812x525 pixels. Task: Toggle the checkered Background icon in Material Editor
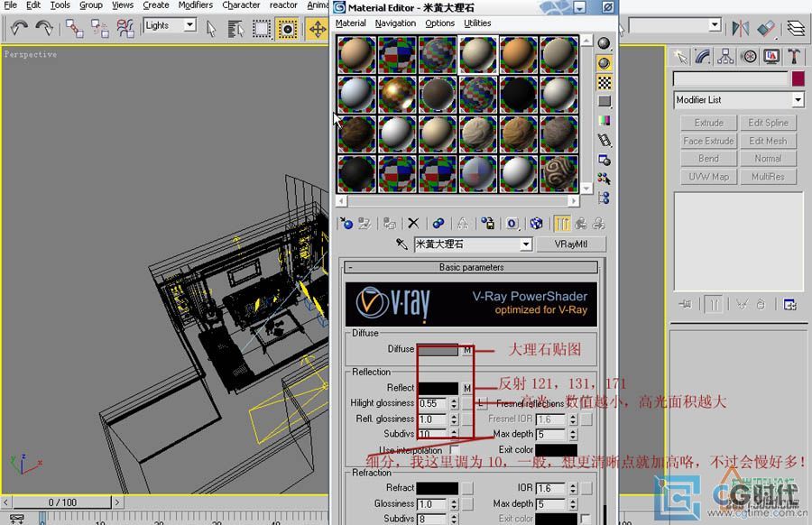pos(604,82)
